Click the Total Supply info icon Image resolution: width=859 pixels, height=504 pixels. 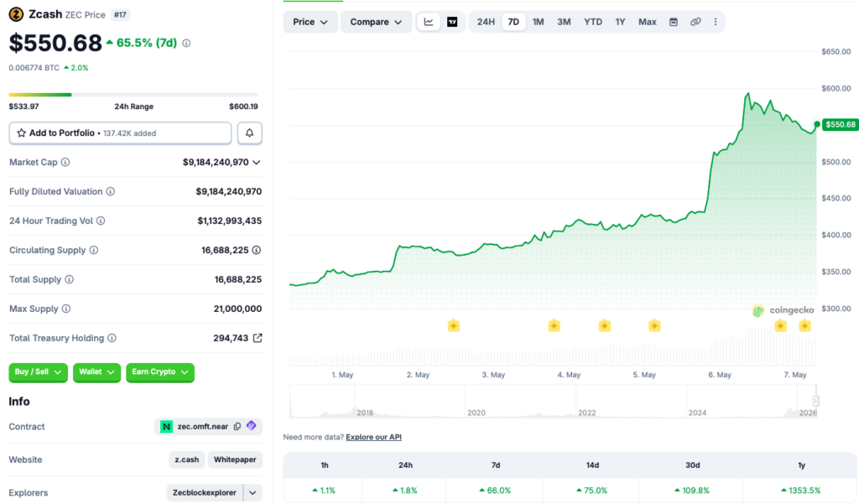69,279
